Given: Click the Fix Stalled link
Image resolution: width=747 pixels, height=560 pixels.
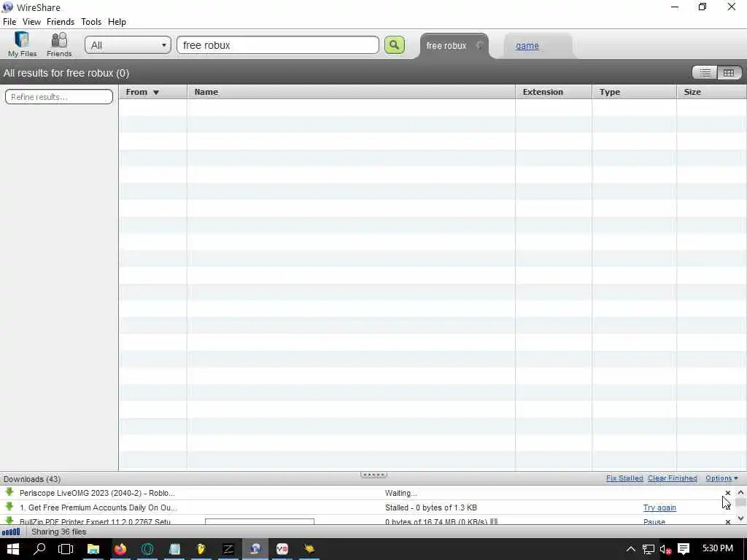Looking at the screenshot, I should pyautogui.click(x=624, y=478).
